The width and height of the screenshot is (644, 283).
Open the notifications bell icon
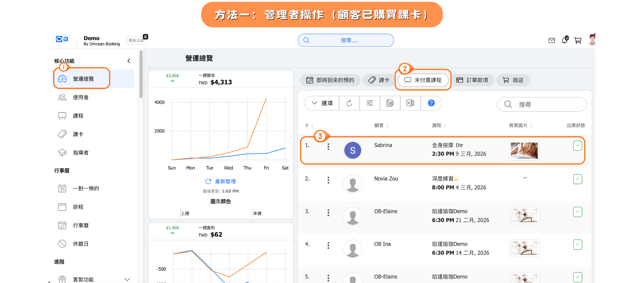565,40
